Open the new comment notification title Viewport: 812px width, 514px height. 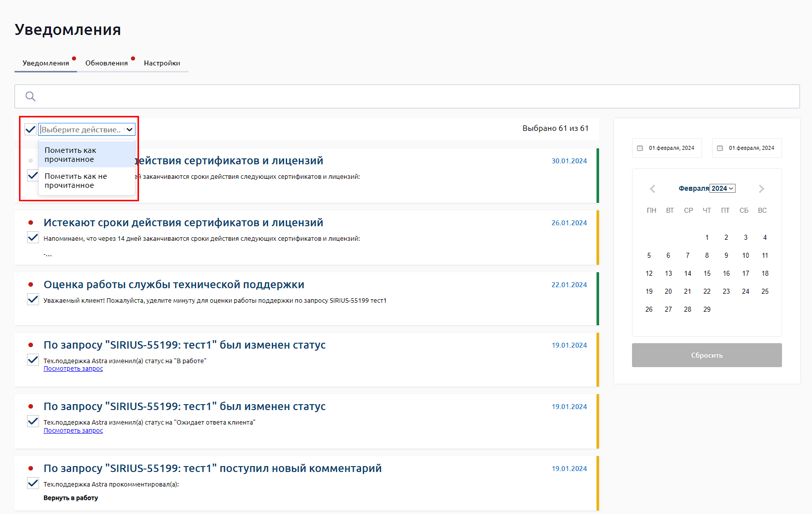(212, 469)
